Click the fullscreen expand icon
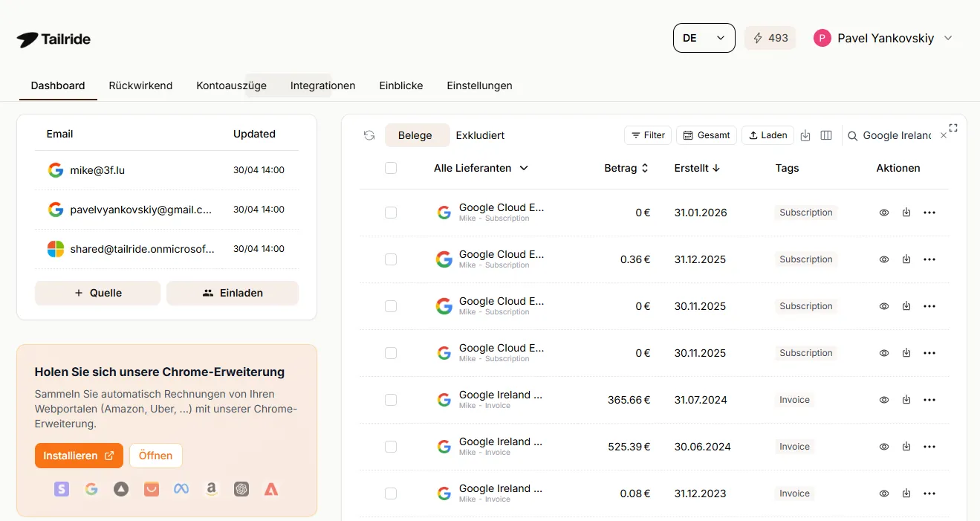Screen dimensions: 980x521 point(953,128)
